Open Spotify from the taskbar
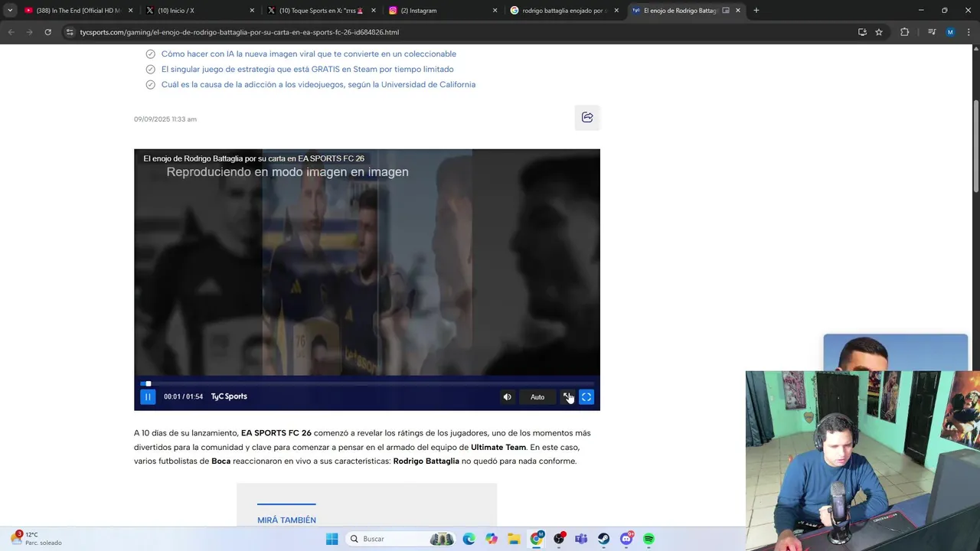 [x=649, y=539]
